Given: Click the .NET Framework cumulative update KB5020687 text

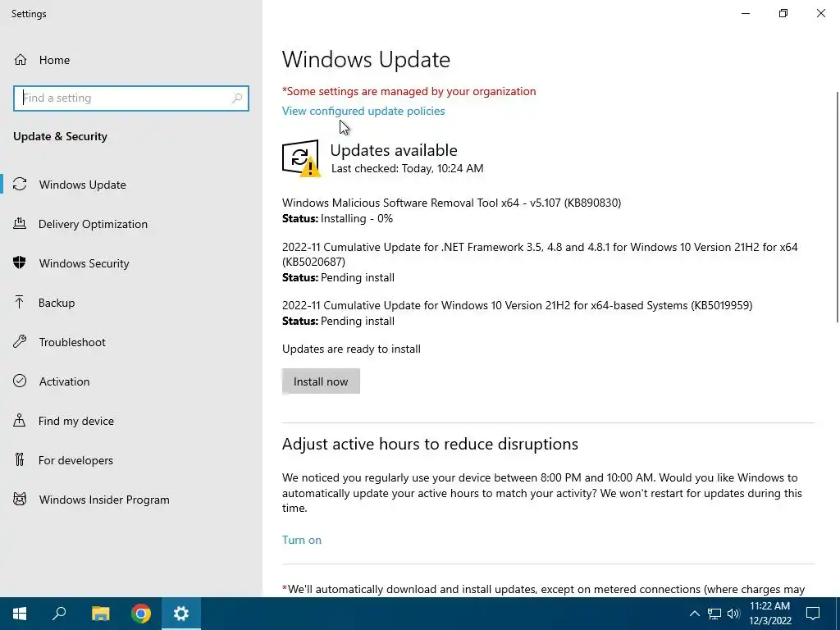Looking at the screenshot, I should coord(540,254).
